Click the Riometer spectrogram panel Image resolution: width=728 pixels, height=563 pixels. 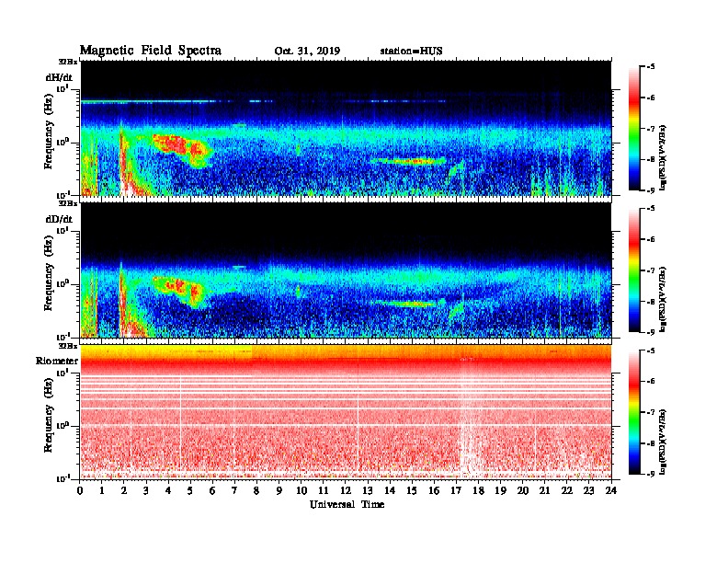click(346, 412)
